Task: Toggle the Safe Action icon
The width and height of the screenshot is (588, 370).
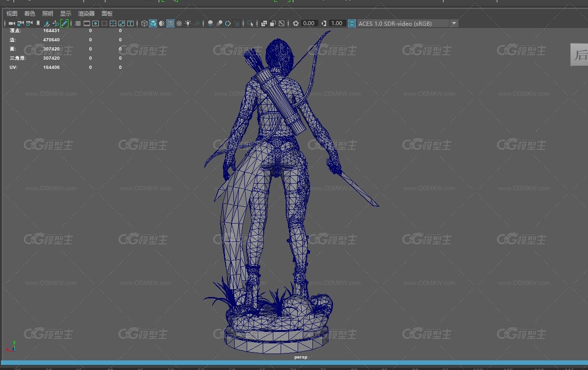Action: click(x=122, y=23)
